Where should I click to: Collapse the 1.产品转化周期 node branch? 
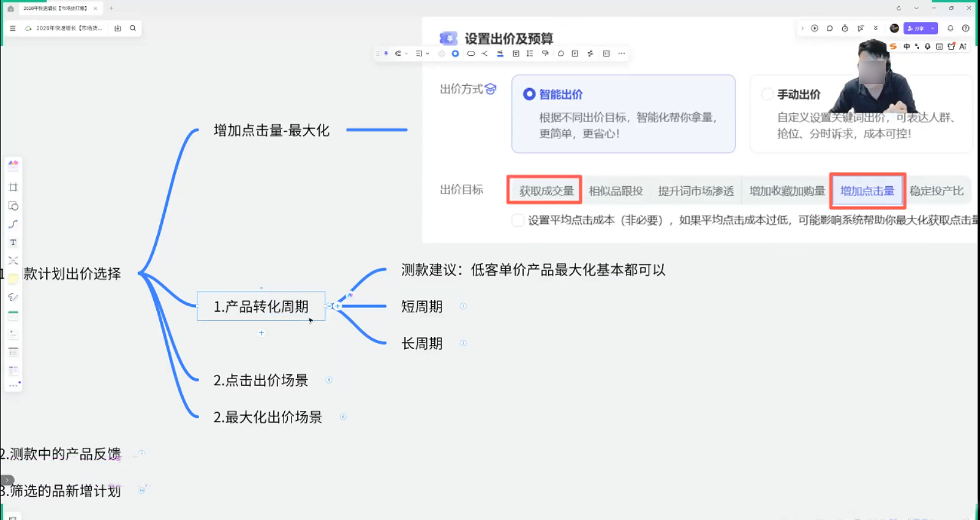[330, 306]
